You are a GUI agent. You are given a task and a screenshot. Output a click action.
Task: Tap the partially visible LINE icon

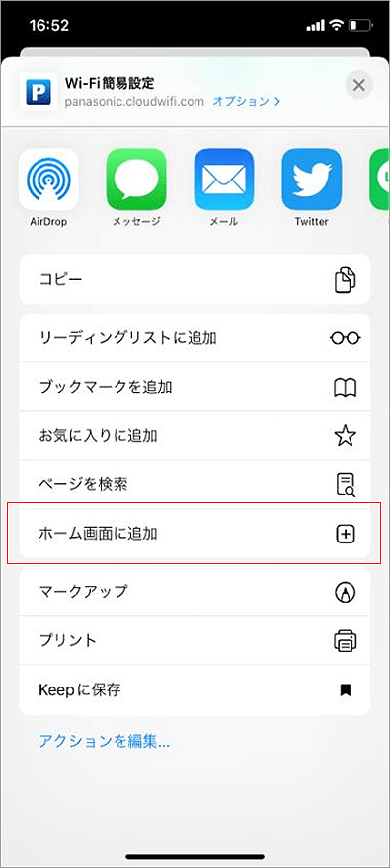coord(379,179)
